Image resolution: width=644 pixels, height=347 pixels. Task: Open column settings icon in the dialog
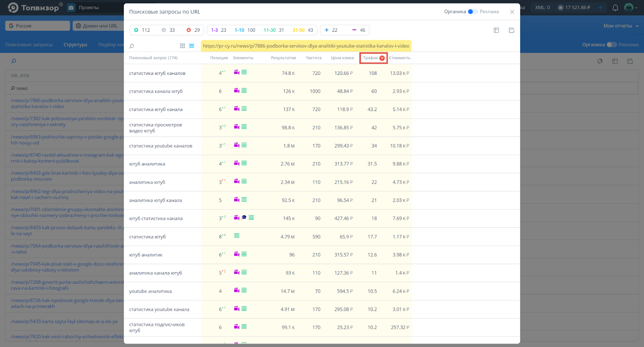click(496, 30)
